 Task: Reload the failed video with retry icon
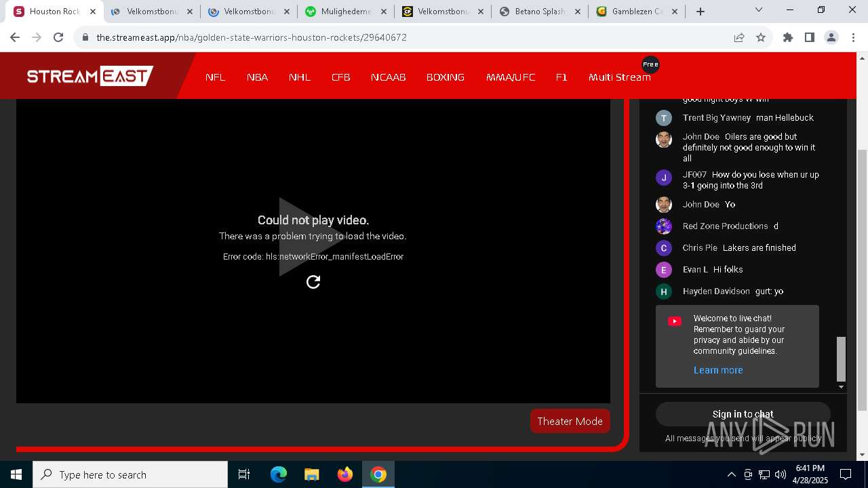click(x=313, y=282)
